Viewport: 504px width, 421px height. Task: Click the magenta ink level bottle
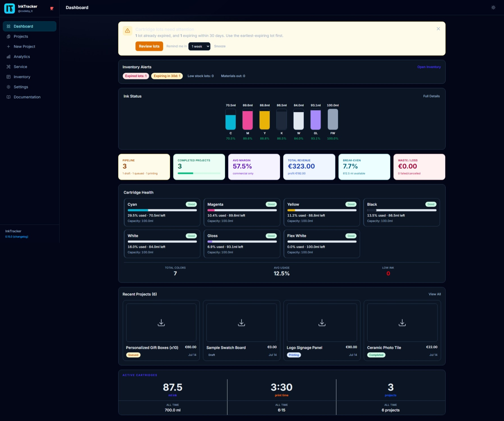click(x=248, y=119)
